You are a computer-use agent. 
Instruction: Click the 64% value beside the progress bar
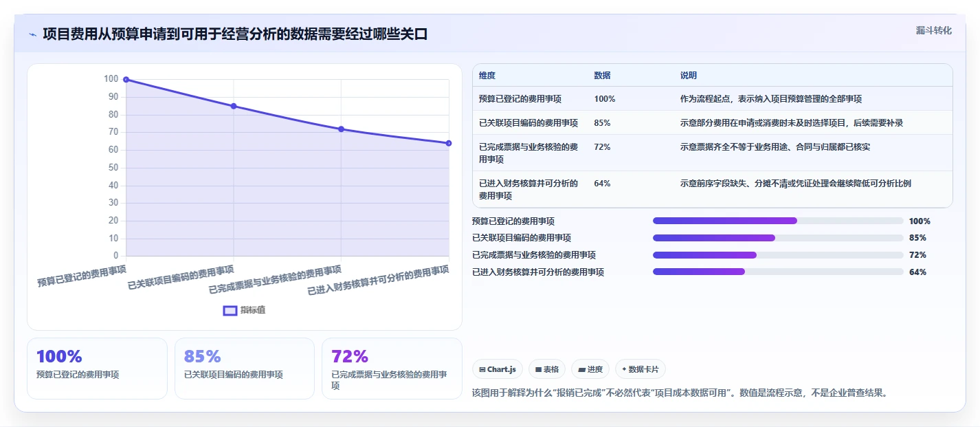pyautogui.click(x=917, y=272)
